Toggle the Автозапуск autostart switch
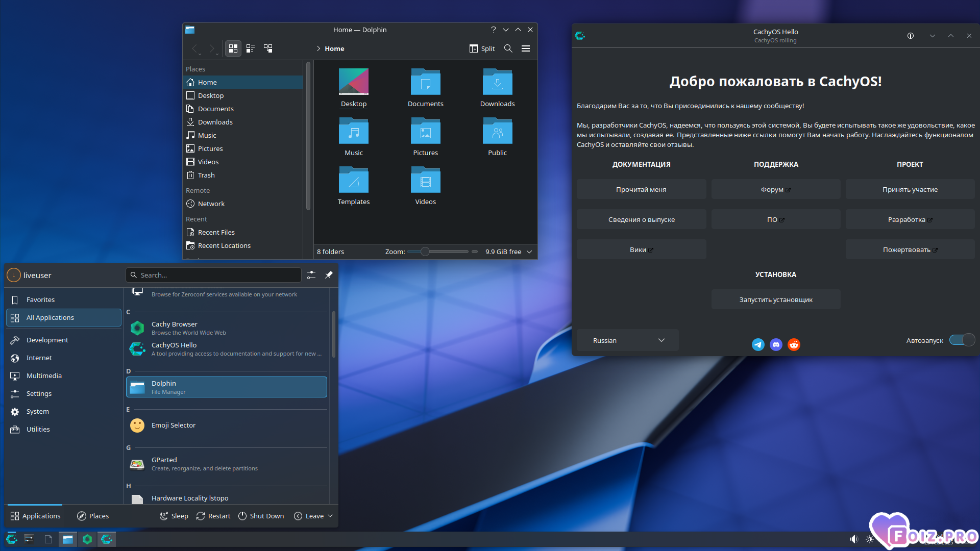Screen dimensions: 980x551 point(962,340)
